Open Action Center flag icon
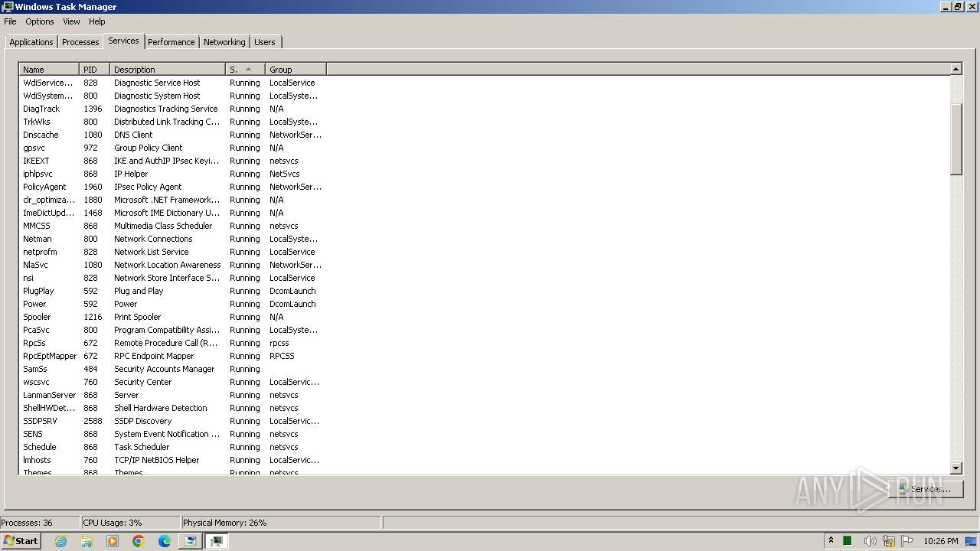 tap(908, 541)
